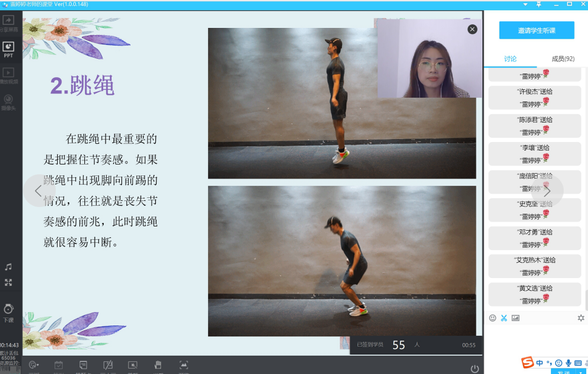Open the emoji picker in chat
The width and height of the screenshot is (588, 374).
[x=492, y=318]
